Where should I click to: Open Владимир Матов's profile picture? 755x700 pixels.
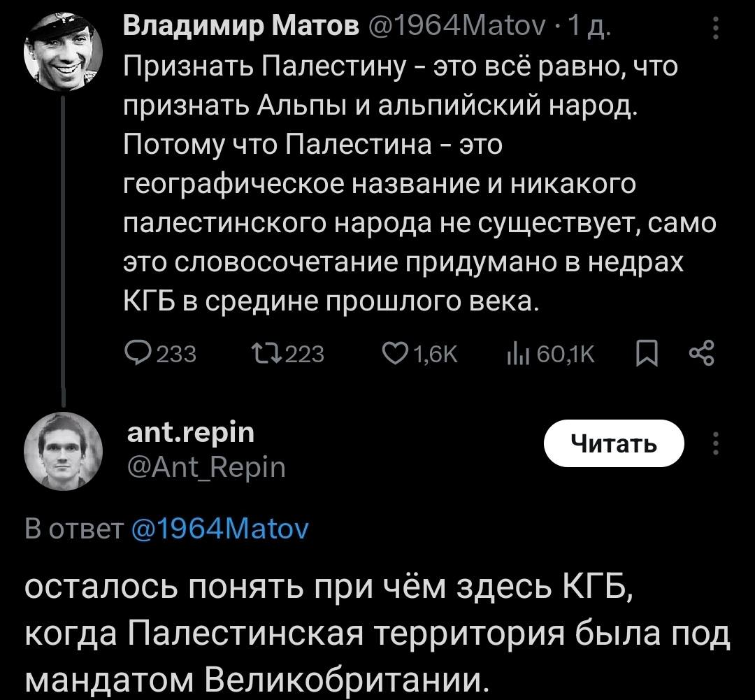click(x=63, y=55)
